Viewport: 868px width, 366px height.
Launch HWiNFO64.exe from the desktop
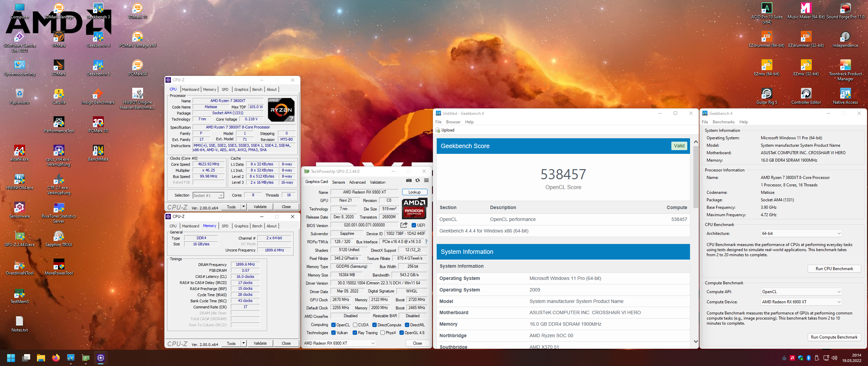[19, 181]
